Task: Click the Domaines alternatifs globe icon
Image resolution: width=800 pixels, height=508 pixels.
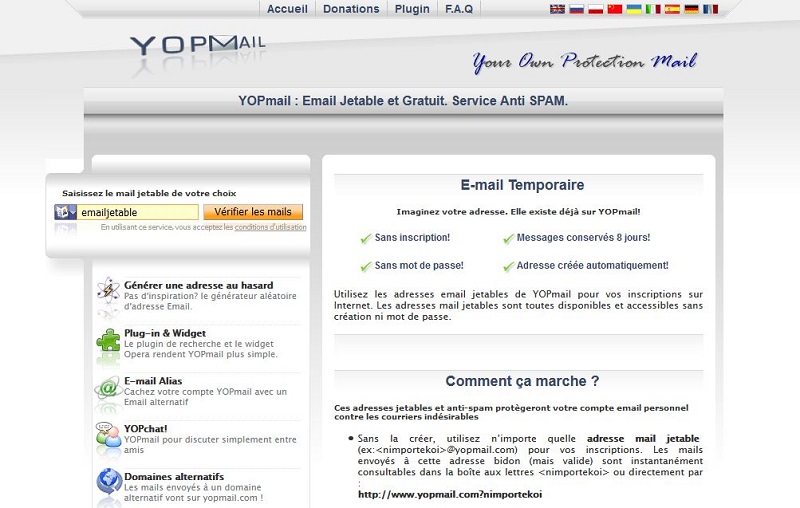Action: pos(108,481)
